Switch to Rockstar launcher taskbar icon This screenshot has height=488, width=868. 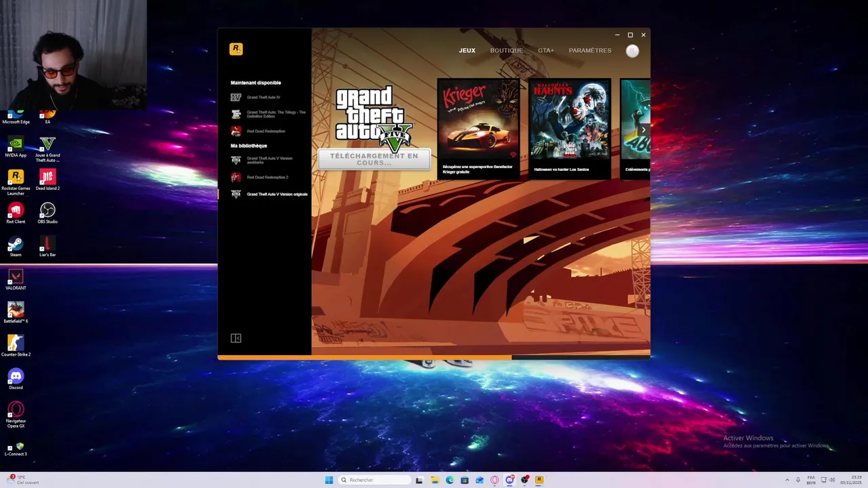tap(539, 480)
